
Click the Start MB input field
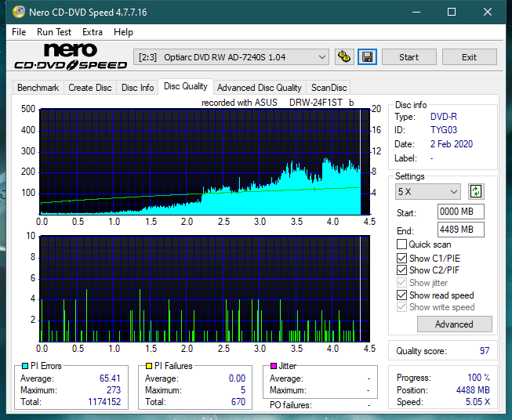coord(461,212)
